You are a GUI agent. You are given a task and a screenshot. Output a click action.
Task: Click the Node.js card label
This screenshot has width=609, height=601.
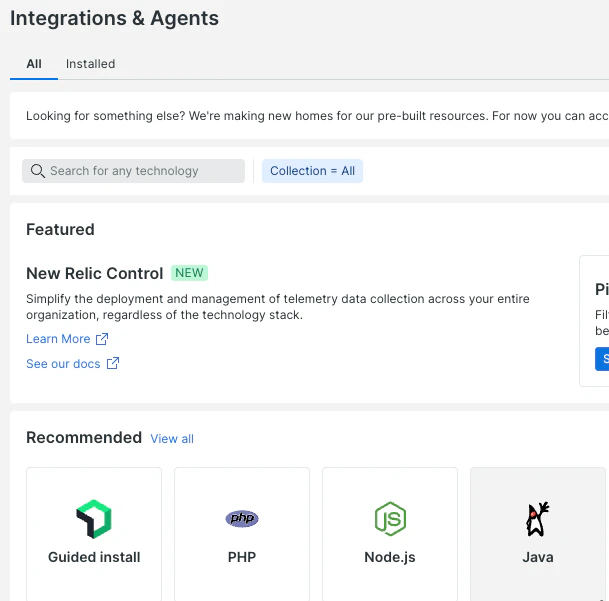(390, 557)
